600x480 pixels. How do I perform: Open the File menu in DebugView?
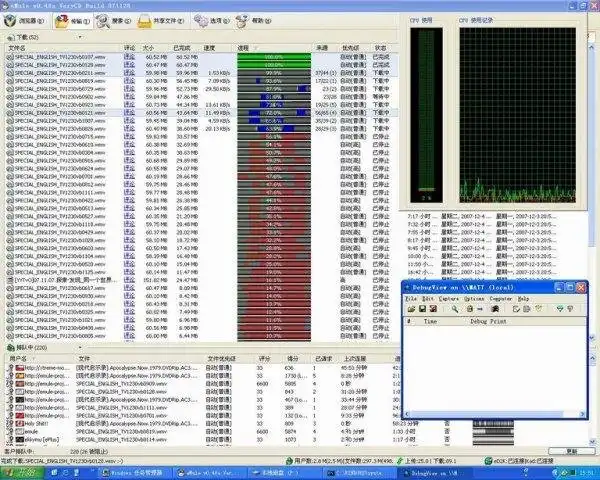(411, 299)
